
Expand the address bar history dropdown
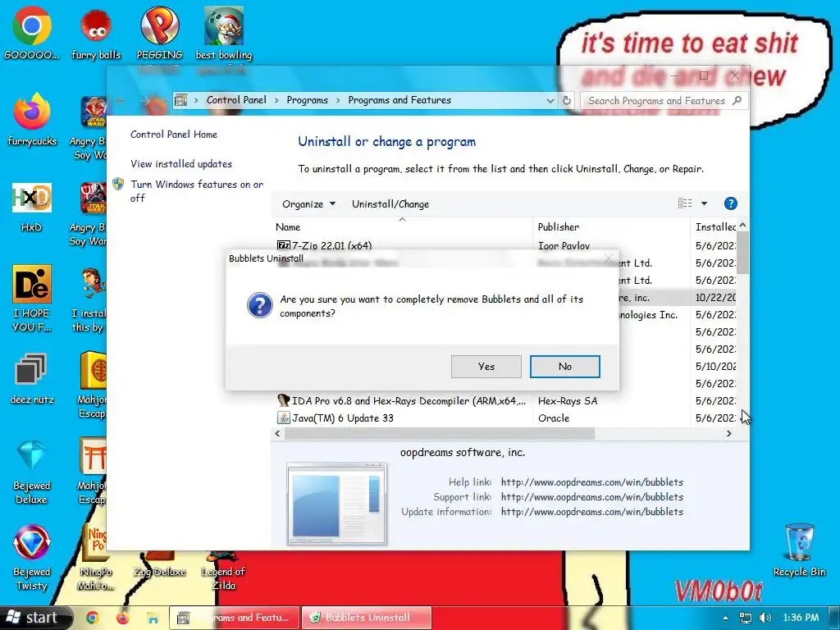pyautogui.click(x=550, y=101)
